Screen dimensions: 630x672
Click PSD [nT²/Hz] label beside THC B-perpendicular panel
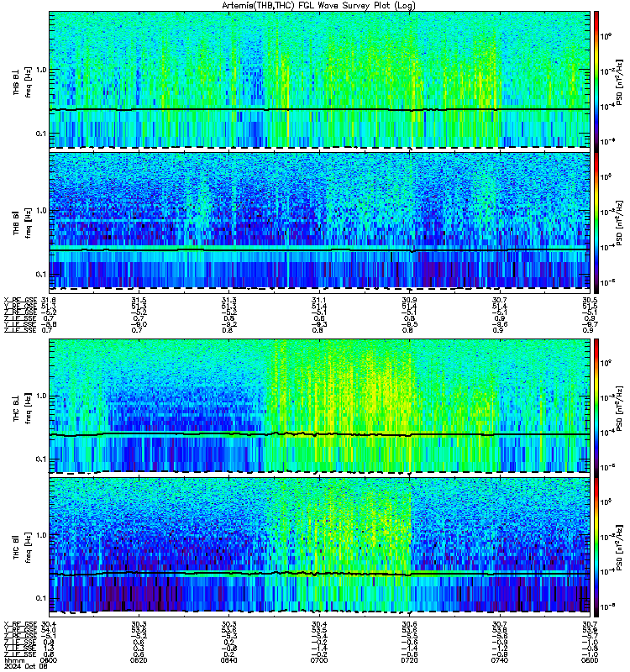point(620,408)
